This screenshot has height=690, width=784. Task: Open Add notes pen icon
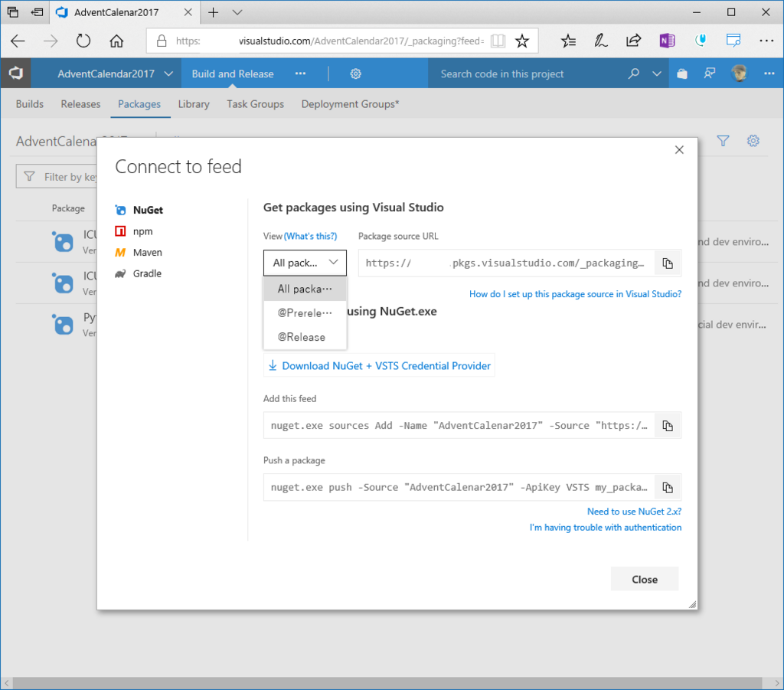coord(601,41)
